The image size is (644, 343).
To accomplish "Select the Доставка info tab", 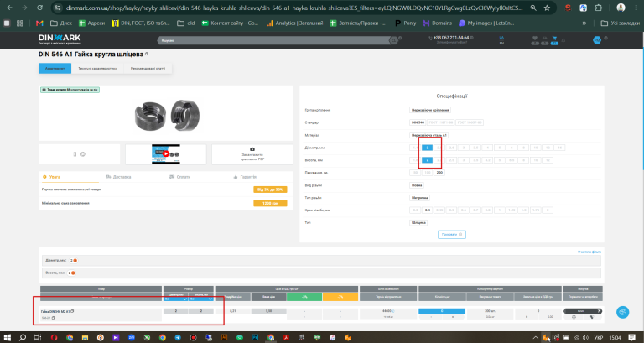I will (118, 177).
